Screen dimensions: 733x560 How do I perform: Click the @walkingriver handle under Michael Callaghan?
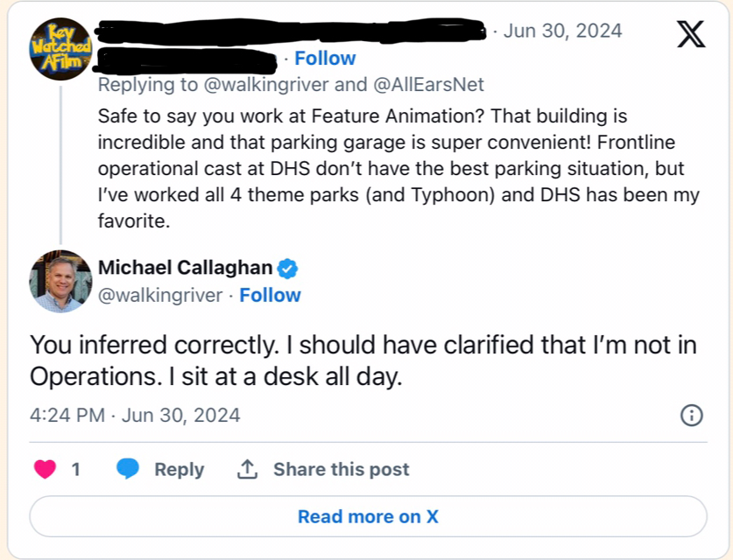tap(160, 295)
